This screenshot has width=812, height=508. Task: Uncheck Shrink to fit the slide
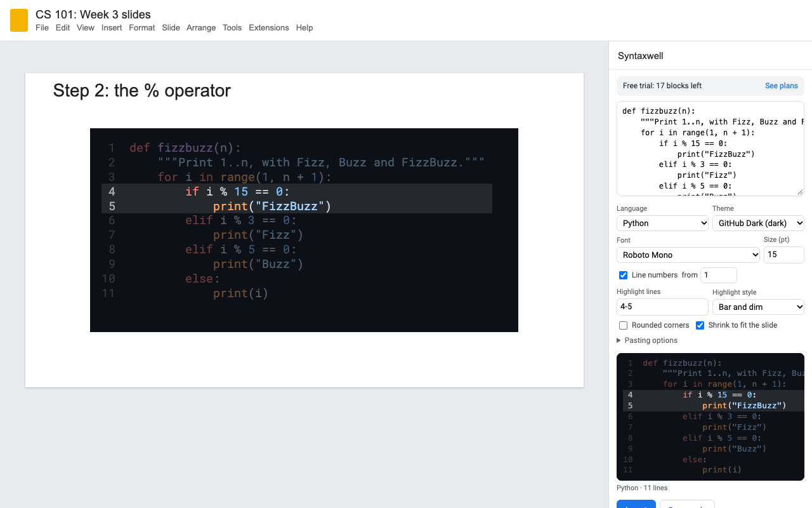[700, 325]
